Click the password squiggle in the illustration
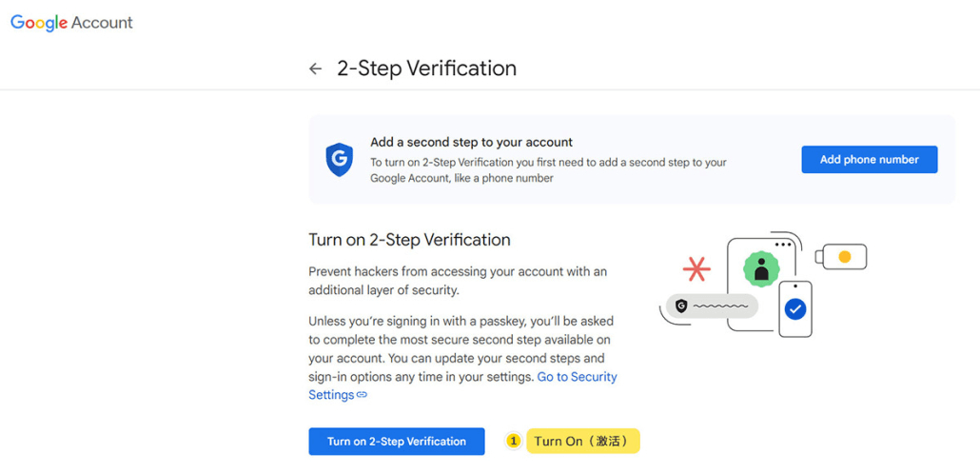 (721, 306)
